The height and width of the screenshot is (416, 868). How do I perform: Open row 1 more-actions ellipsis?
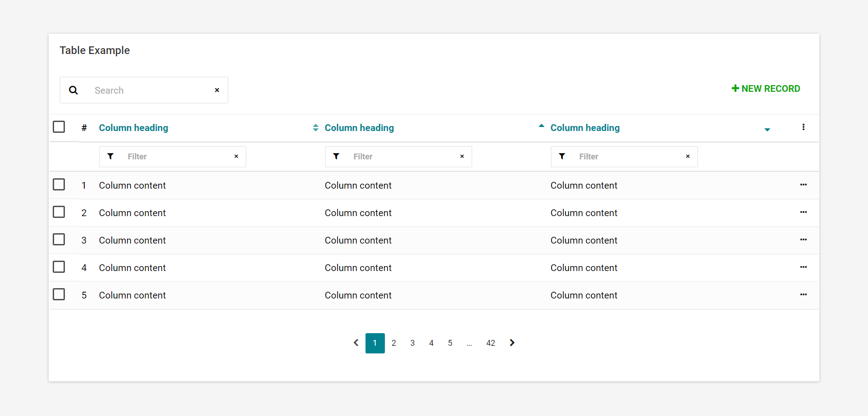[x=803, y=185]
